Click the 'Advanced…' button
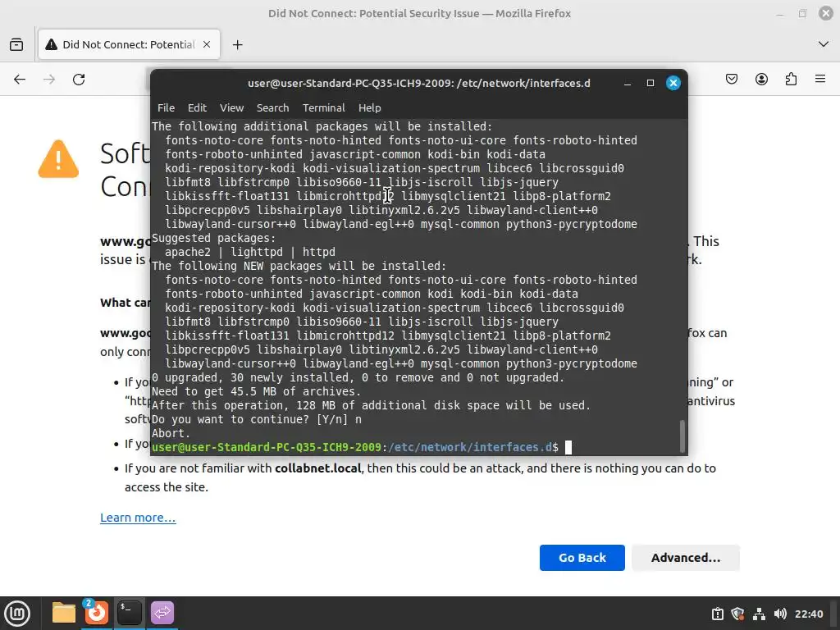Viewport: 840px width, 630px height. (x=686, y=558)
